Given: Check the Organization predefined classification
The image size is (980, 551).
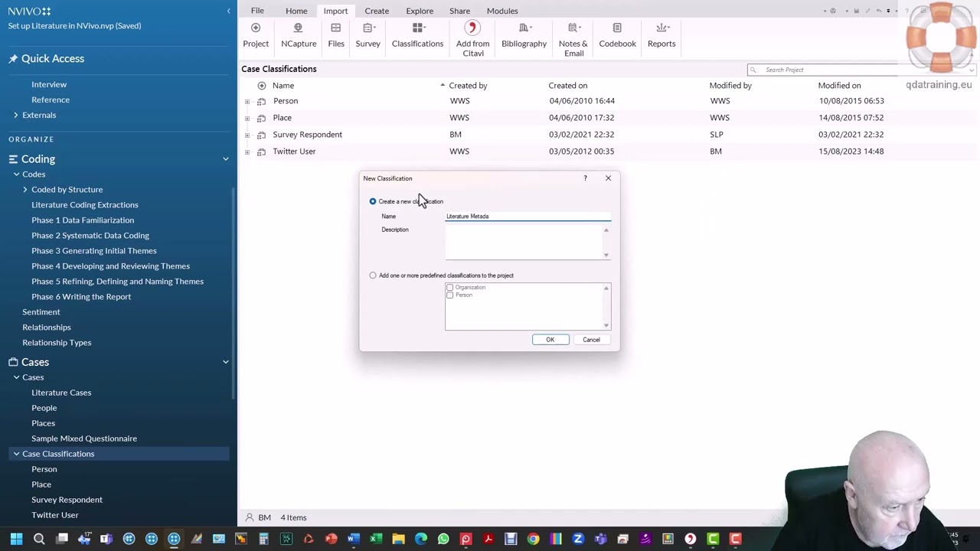Looking at the screenshot, I should (450, 288).
